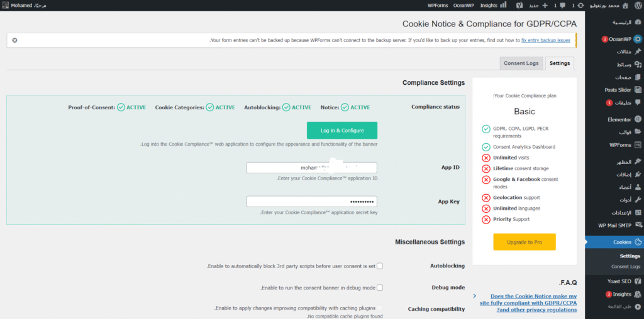Screen dimensions: 644x319
Task: Open Insights bar chart icon in admin bar
Action: click(x=503, y=5)
